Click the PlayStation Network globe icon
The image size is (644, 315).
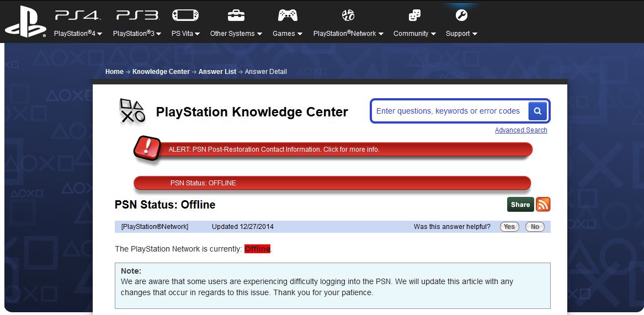pyautogui.click(x=348, y=15)
